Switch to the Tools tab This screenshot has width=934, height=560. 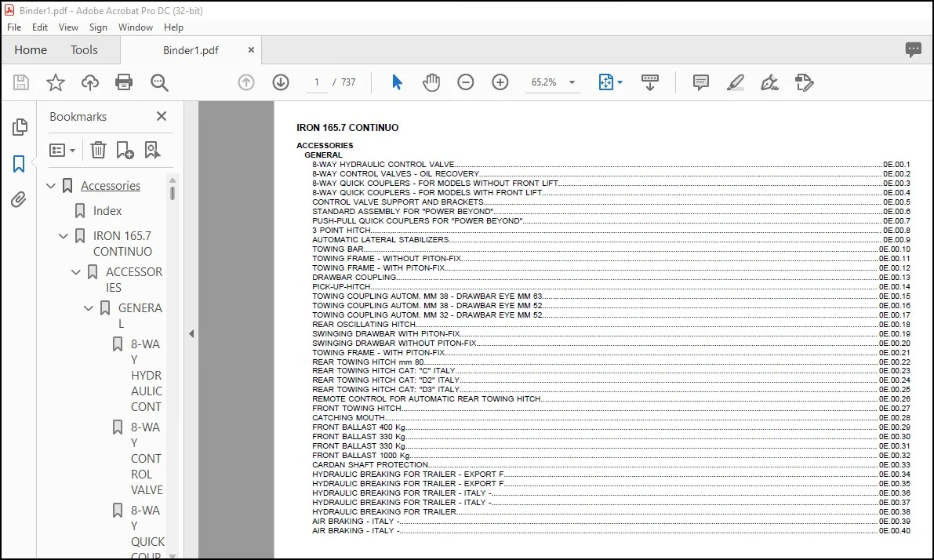84,50
